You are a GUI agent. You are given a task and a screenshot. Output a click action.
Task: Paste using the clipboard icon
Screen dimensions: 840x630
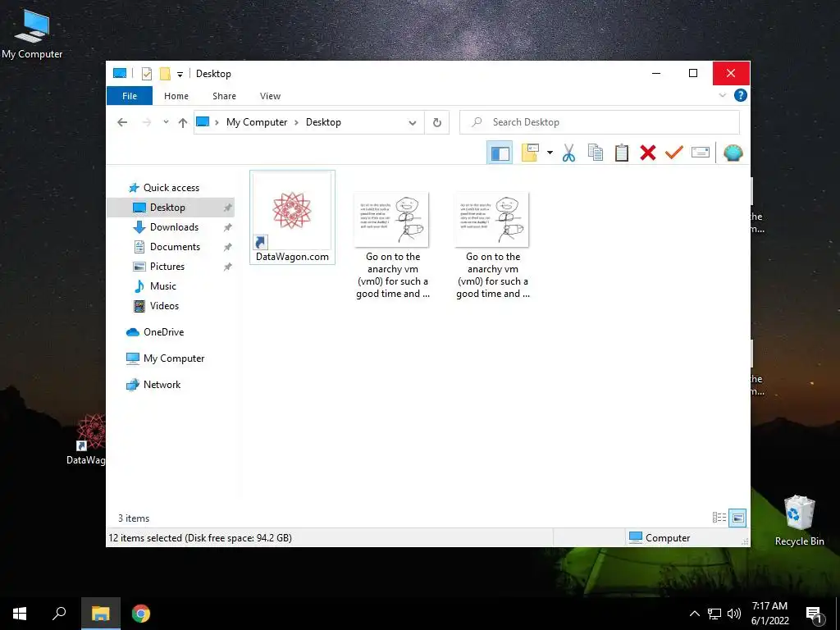[x=622, y=153]
